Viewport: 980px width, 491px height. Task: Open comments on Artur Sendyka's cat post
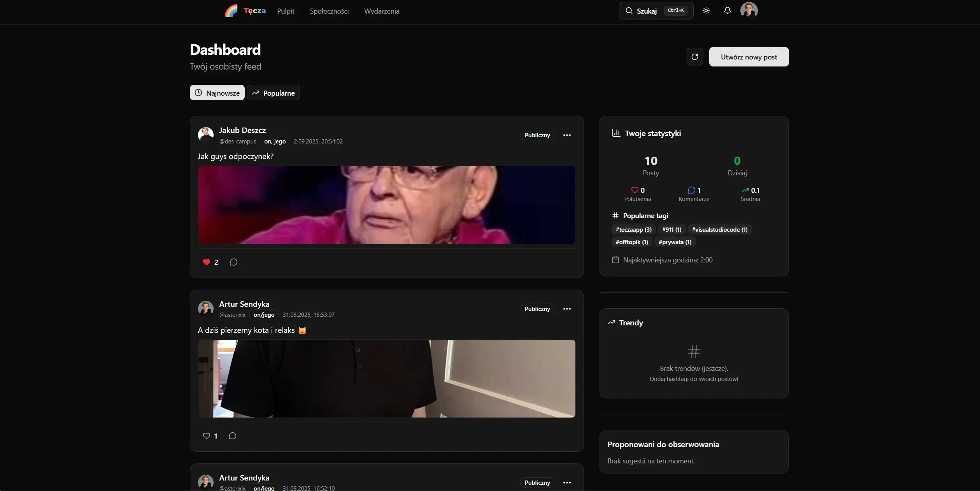(232, 436)
